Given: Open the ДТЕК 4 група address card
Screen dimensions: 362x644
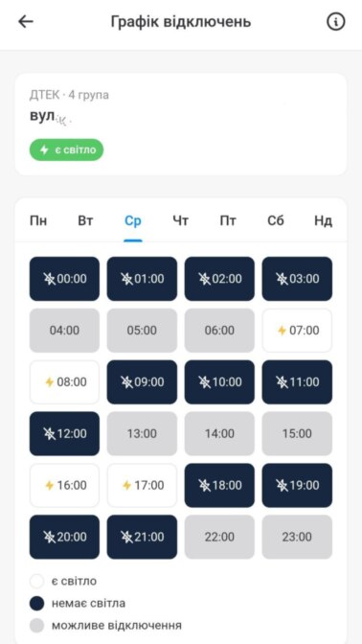Looking at the screenshot, I should 181,125.
